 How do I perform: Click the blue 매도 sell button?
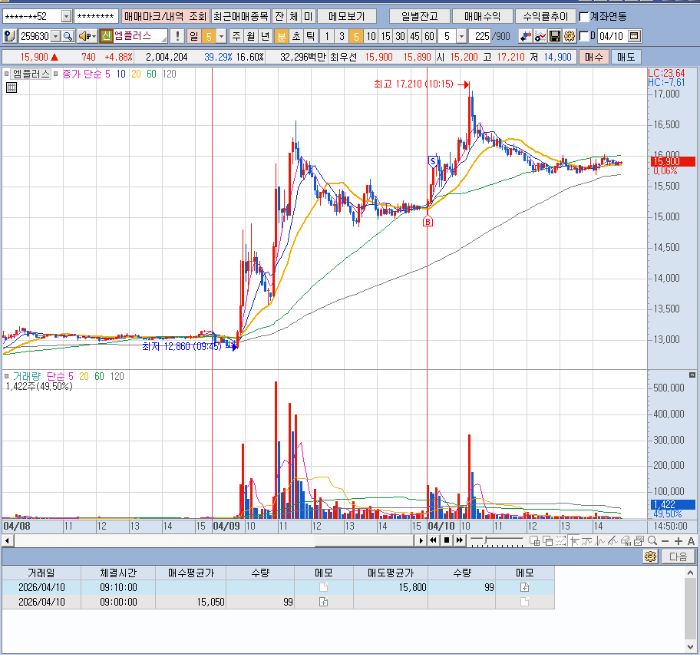(x=626, y=57)
